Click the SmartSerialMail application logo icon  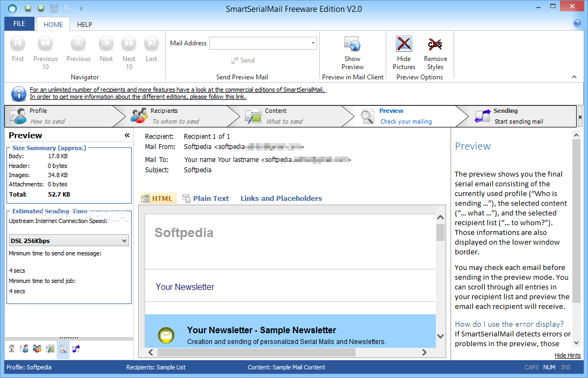click(x=12, y=8)
